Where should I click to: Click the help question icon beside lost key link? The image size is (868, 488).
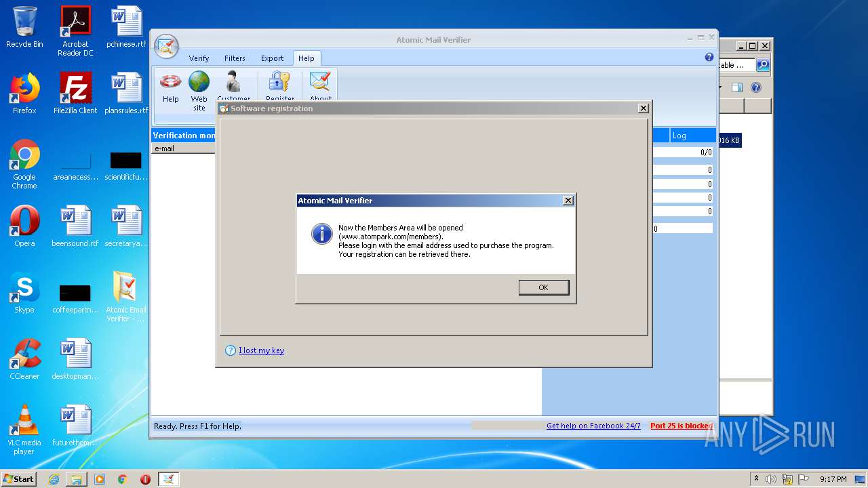click(231, 350)
